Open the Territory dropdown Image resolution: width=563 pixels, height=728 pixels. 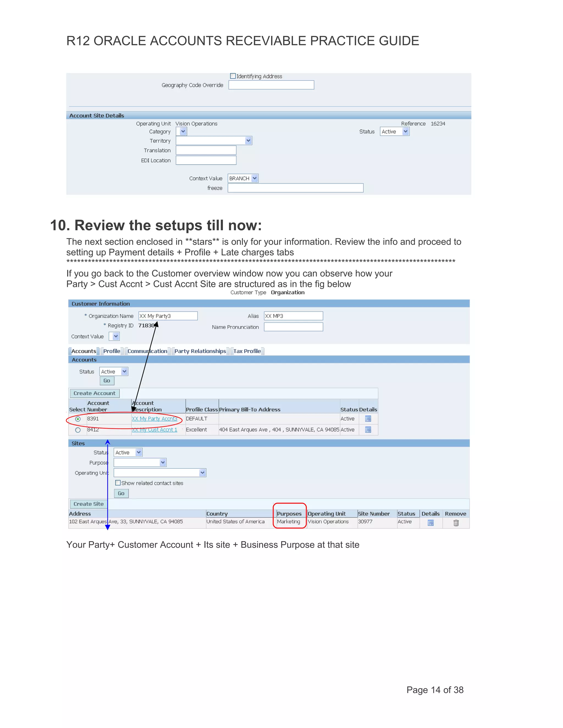click(x=214, y=141)
